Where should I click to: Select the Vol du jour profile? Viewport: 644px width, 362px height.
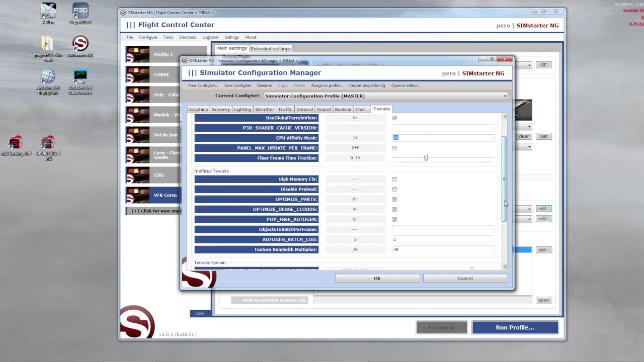coord(166,135)
